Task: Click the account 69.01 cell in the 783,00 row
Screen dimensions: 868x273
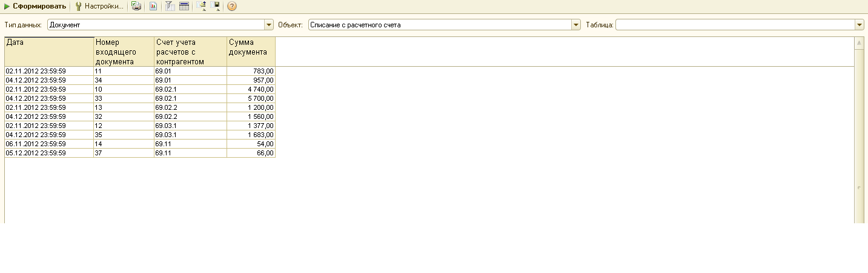Action: click(x=191, y=71)
